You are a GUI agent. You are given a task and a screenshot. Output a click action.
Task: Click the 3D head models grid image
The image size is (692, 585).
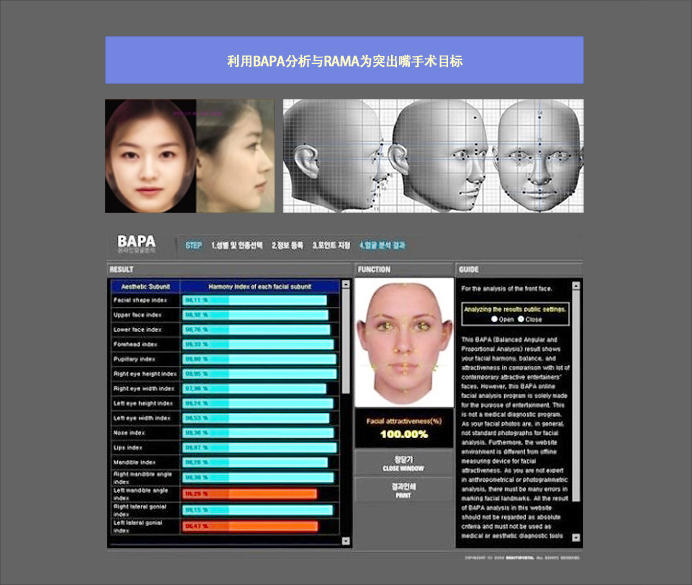click(433, 156)
